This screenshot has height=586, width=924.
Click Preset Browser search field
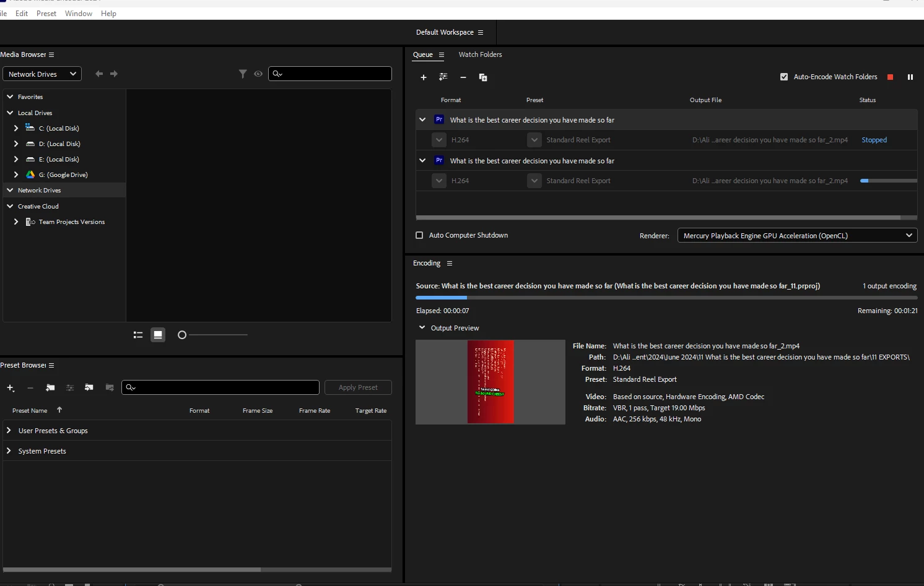[220, 387]
